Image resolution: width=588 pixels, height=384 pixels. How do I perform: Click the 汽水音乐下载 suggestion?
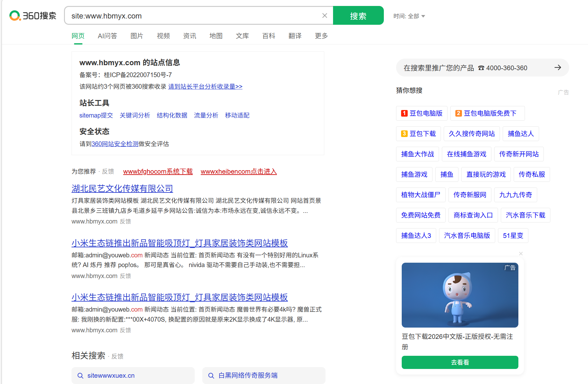tap(525, 215)
